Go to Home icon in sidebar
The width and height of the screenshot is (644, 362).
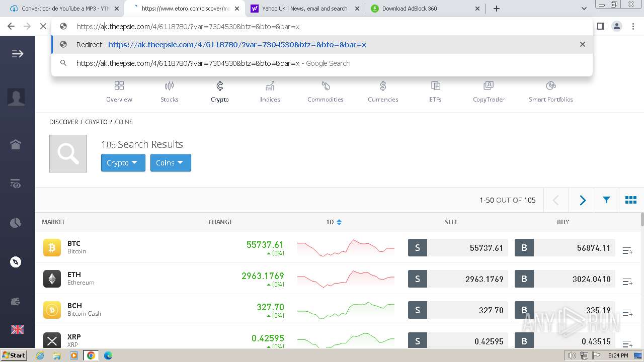(x=16, y=144)
